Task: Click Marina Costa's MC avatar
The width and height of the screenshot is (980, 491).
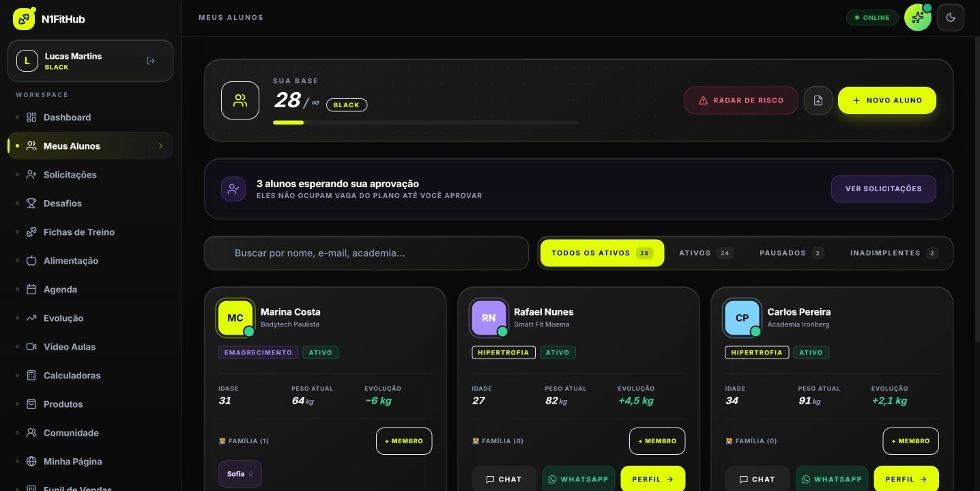Action: [235, 318]
